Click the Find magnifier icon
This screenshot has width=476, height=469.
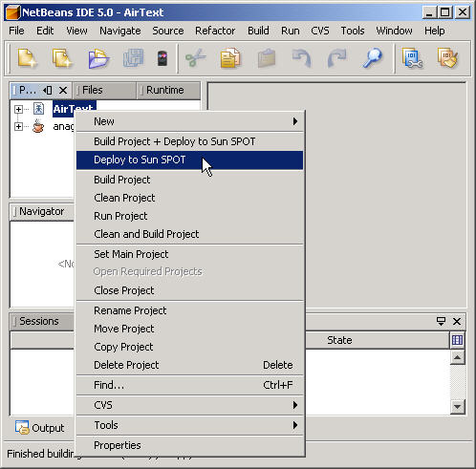pos(372,58)
